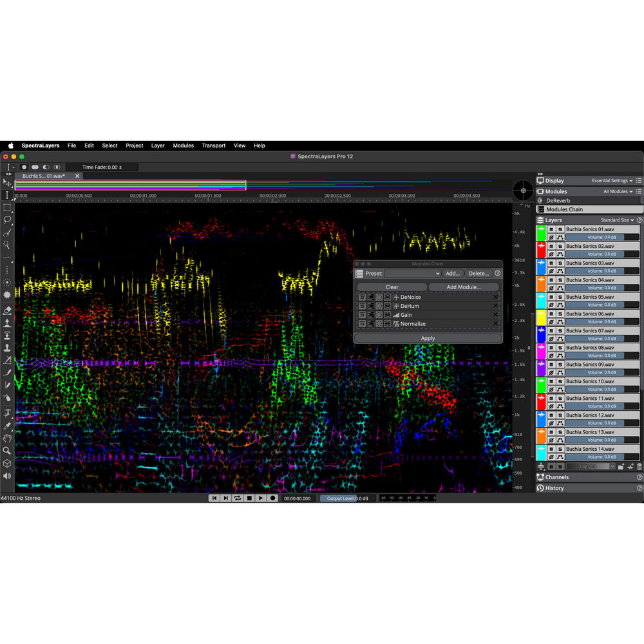Image resolution: width=644 pixels, height=644 pixels.
Task: Click the Eyedropper tool
Action: point(7,426)
